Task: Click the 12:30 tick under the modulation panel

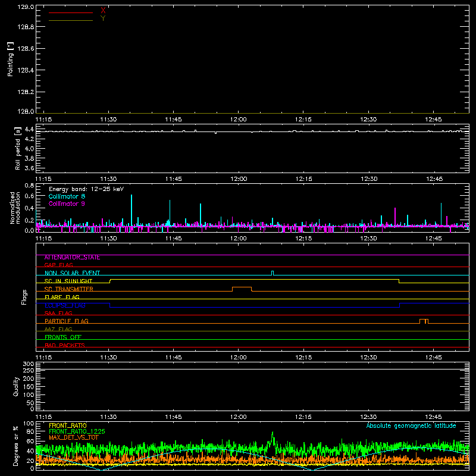Action: [368, 239]
